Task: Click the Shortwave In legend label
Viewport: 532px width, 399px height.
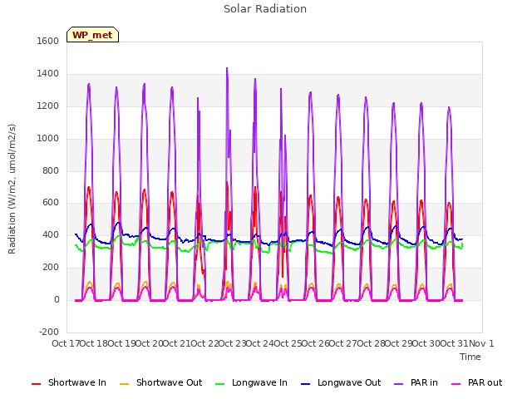Action: point(77,382)
